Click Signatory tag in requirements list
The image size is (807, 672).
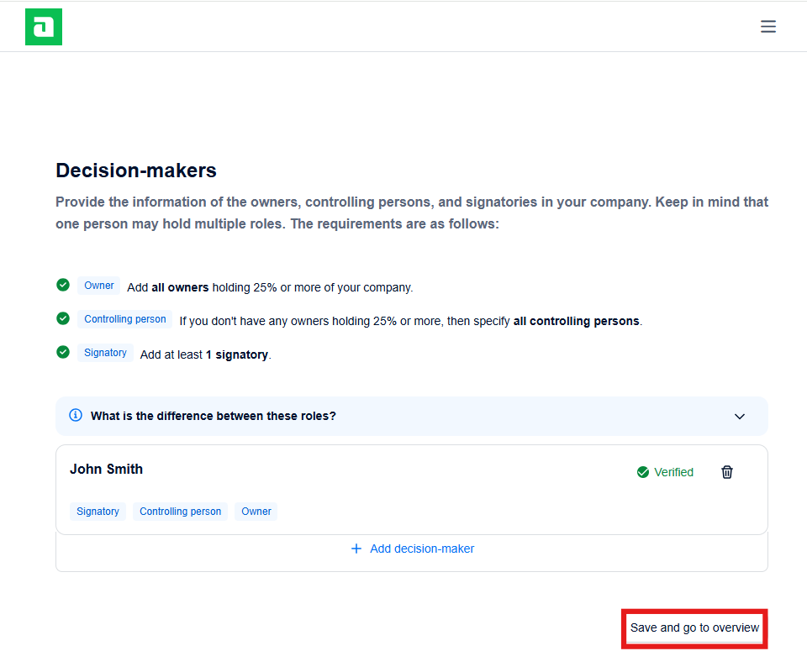[106, 353]
